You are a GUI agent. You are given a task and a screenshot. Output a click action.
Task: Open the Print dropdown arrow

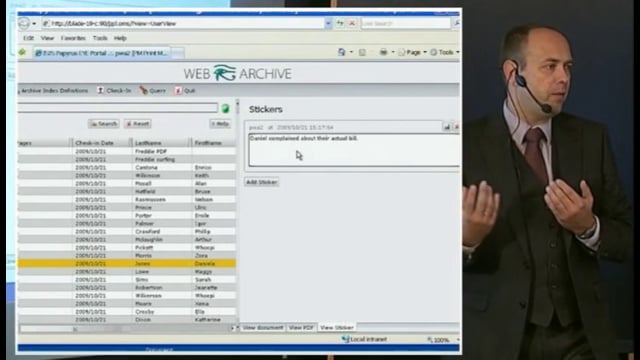pos(393,52)
